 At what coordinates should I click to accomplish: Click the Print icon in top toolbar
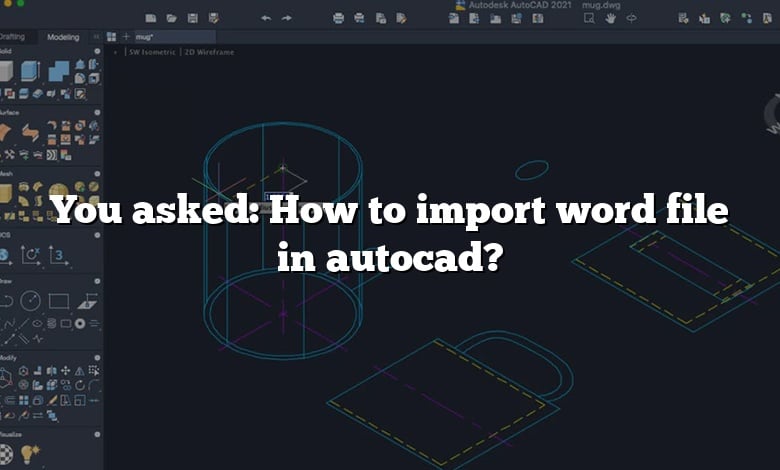tap(338, 18)
